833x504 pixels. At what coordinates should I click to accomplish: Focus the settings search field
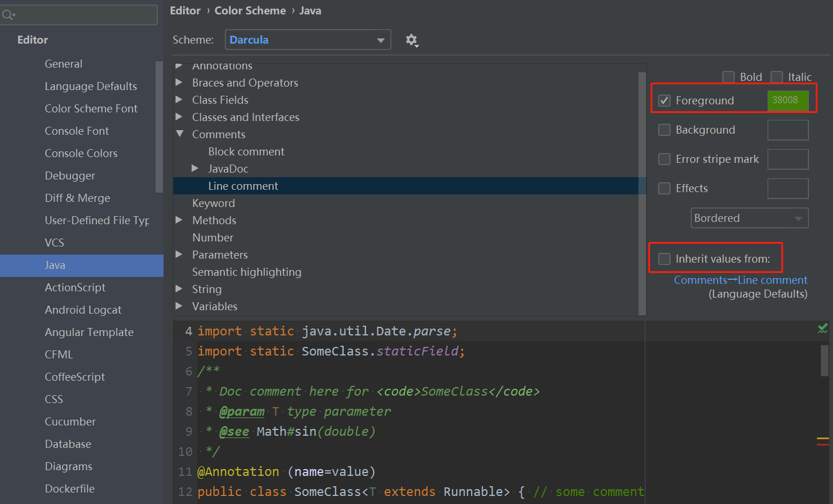[79, 15]
